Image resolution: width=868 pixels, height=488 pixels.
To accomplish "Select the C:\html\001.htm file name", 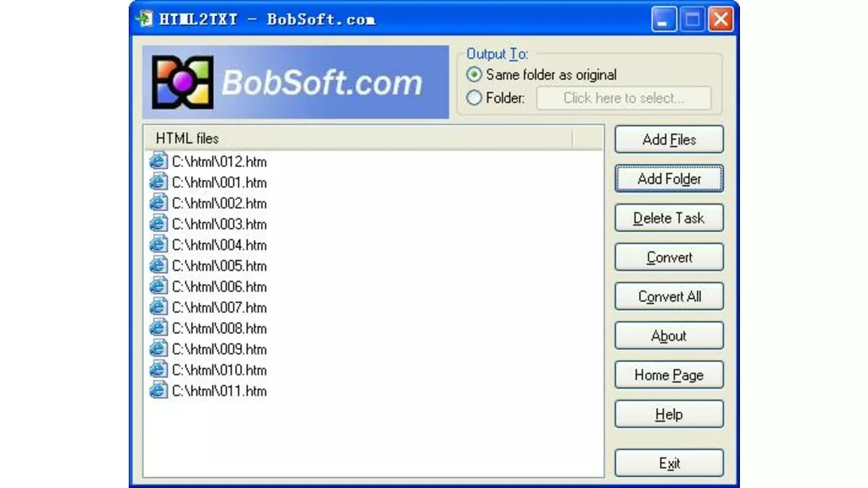I will pyautogui.click(x=219, y=182).
